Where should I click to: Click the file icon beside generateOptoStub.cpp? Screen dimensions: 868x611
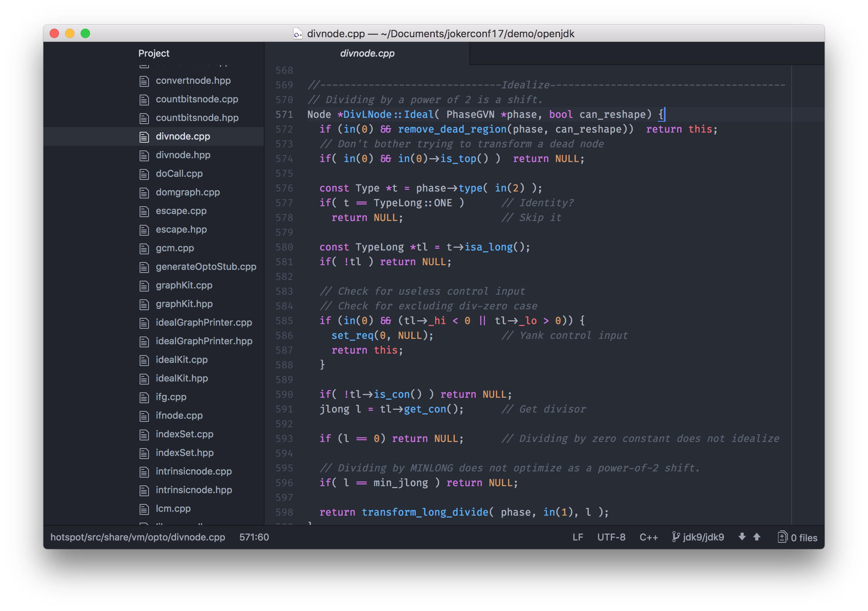(144, 267)
